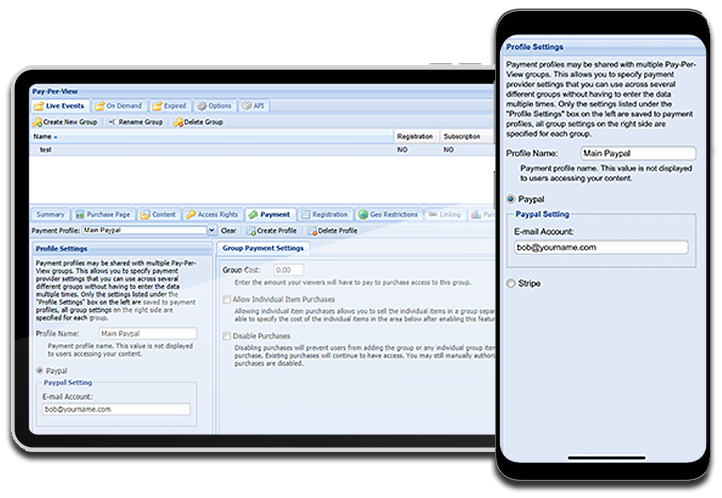Open the Access Rights tab
The height and width of the screenshot is (498, 722).
[212, 214]
